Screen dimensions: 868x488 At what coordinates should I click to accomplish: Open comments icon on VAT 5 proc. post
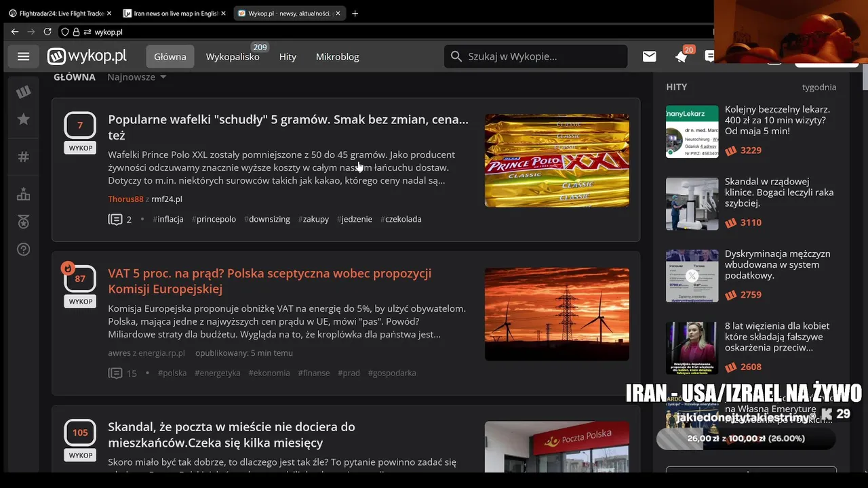(x=115, y=373)
